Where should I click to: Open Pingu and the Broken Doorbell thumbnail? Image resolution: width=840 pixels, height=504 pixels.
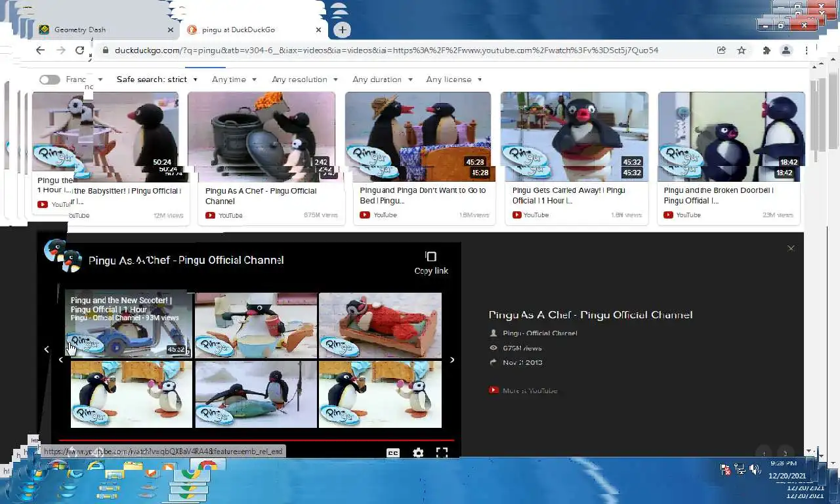point(731,136)
